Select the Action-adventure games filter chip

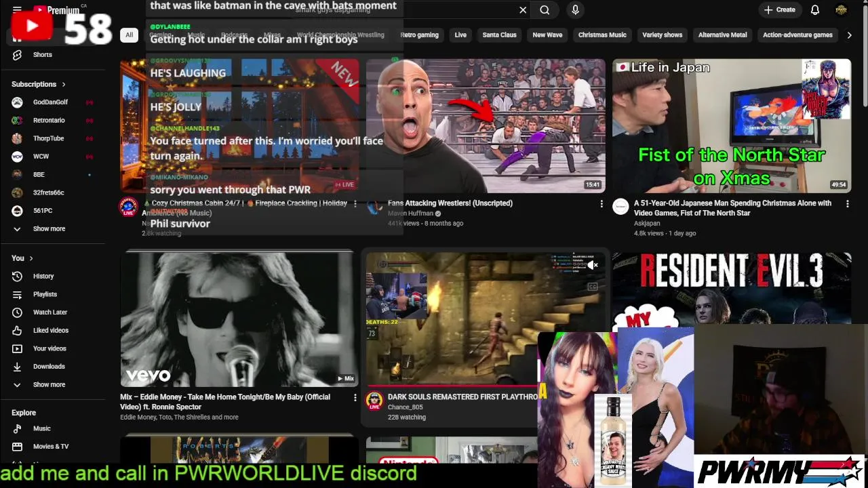tap(797, 35)
